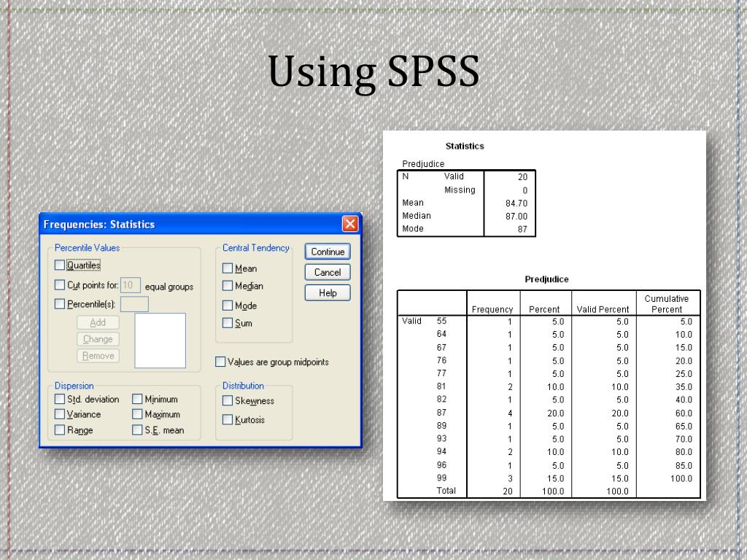Tick Cut points for equal groups
The image size is (747, 560).
coord(60,285)
